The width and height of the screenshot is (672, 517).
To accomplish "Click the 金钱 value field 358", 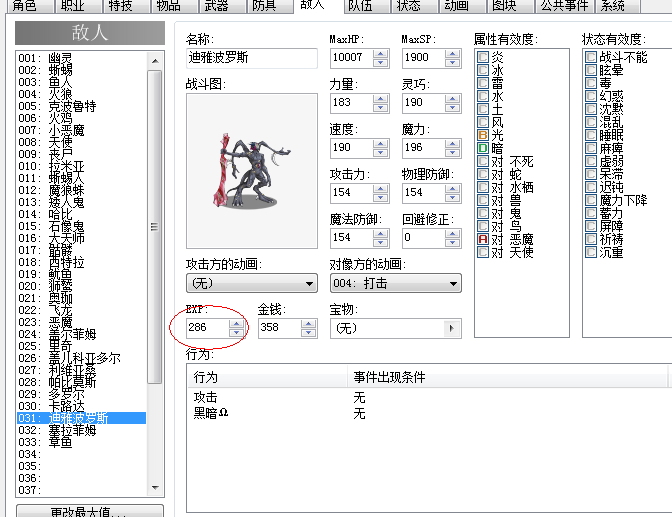I will (x=279, y=328).
